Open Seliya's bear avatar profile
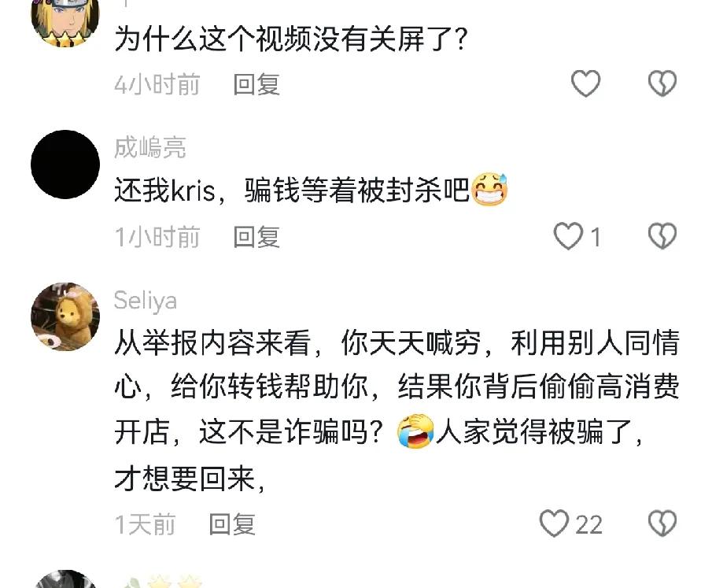The height and width of the screenshot is (588, 701). pos(65,316)
